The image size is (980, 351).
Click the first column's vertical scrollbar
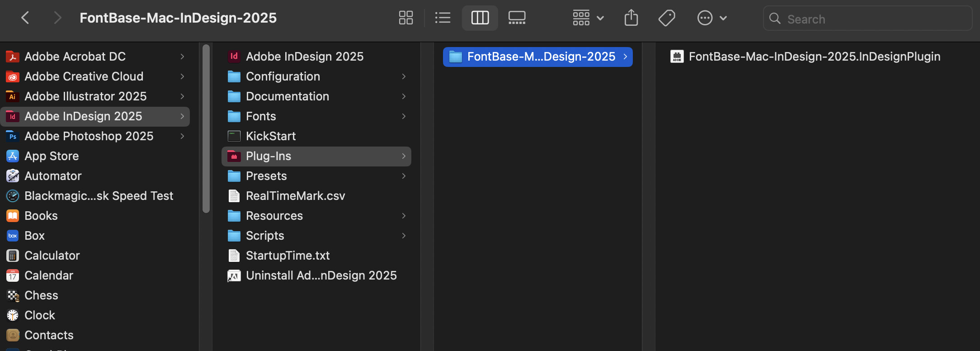pyautogui.click(x=206, y=128)
